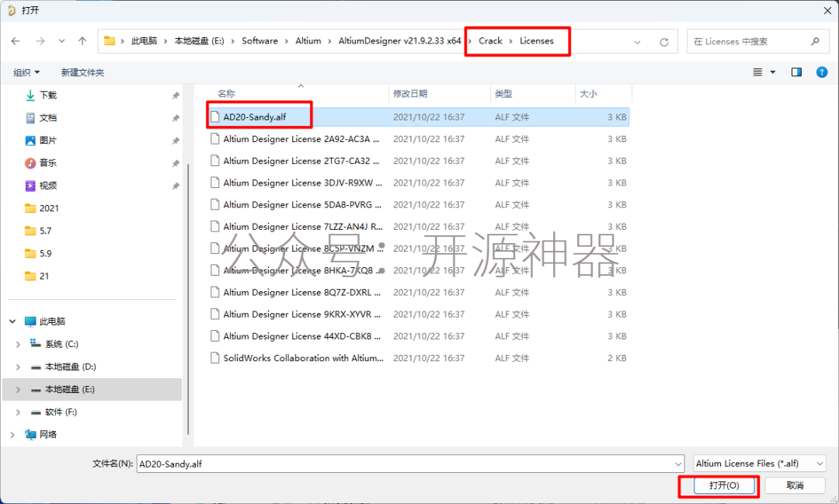Unpin 图片 using its pin icon
The width and height of the screenshot is (839, 504).
[x=176, y=141]
